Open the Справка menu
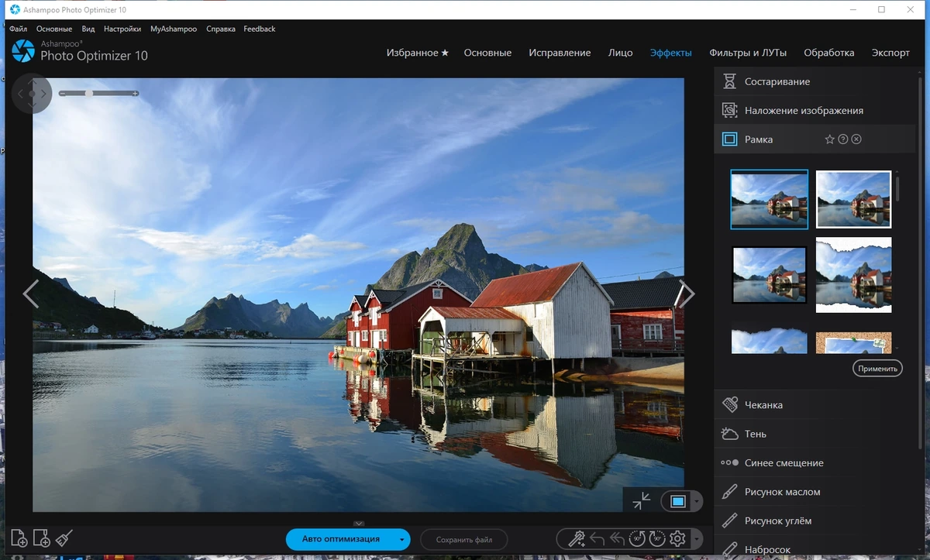 point(221,29)
